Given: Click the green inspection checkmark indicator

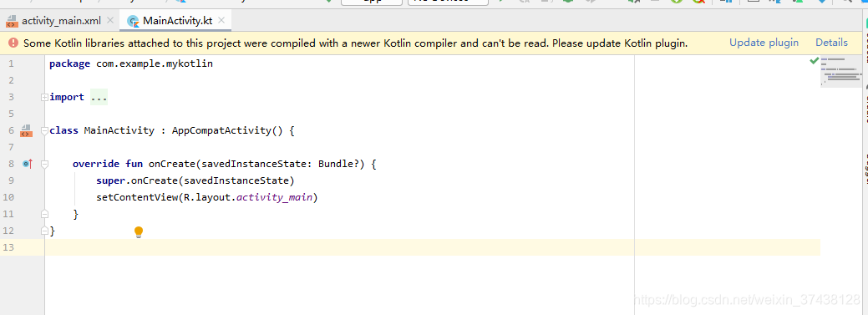Looking at the screenshot, I should point(814,60).
